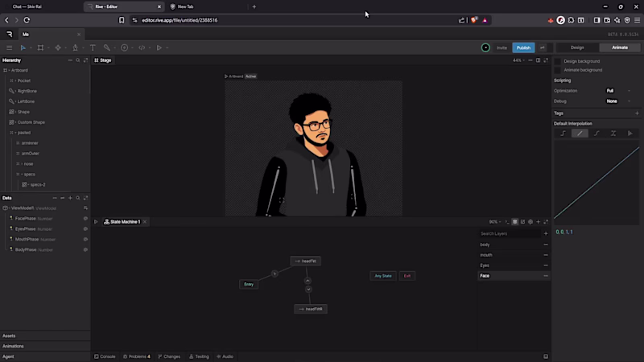Switch to the Design tab
The image size is (644, 362).
tap(577, 47)
